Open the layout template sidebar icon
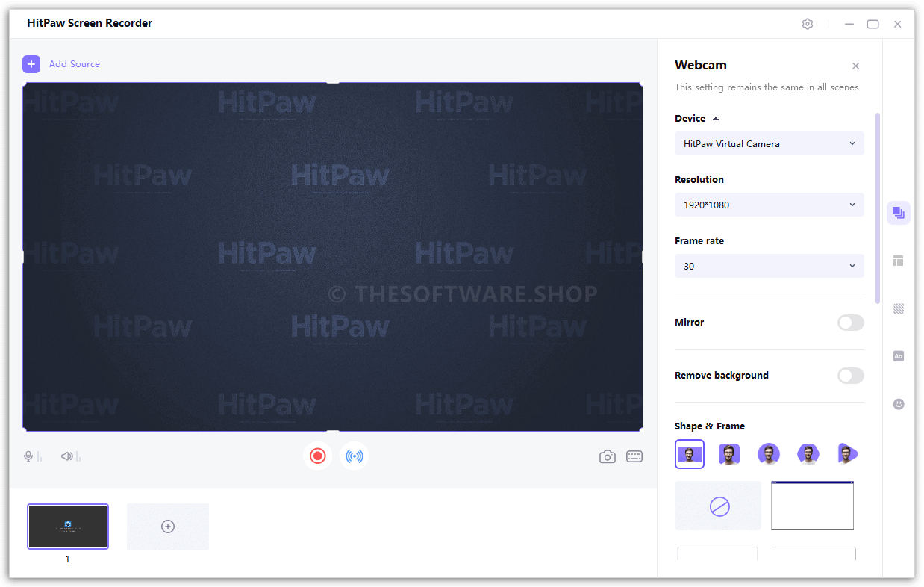924x587 pixels. tap(899, 261)
